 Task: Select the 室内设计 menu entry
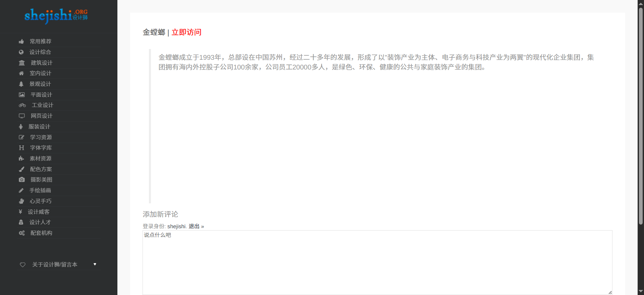pyautogui.click(x=41, y=73)
